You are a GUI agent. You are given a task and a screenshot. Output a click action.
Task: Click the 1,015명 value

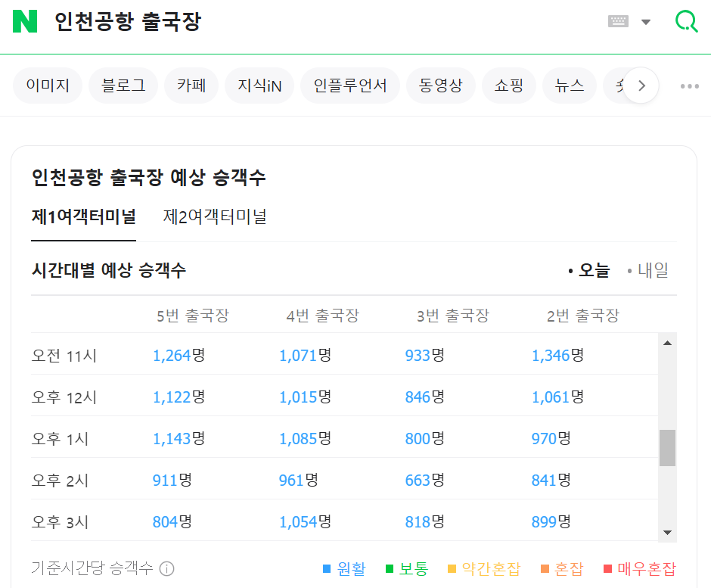(305, 397)
